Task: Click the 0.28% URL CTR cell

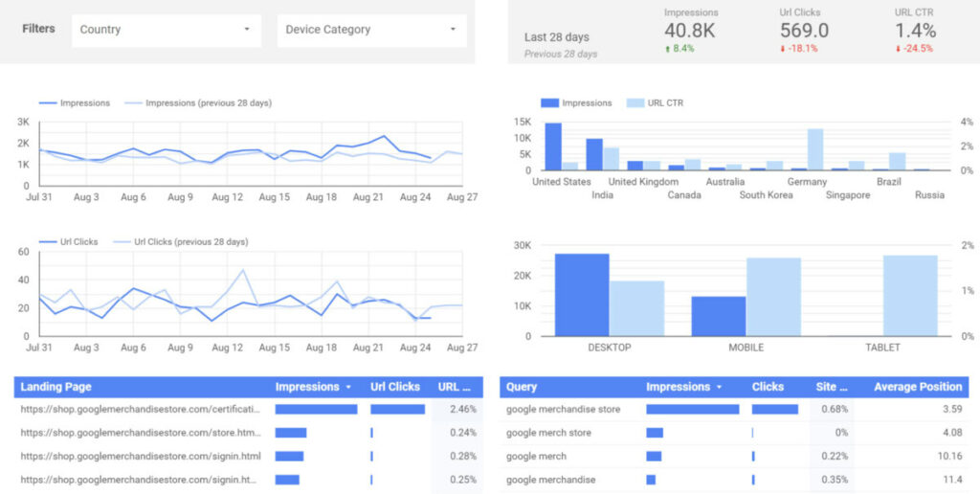Action: [462, 457]
